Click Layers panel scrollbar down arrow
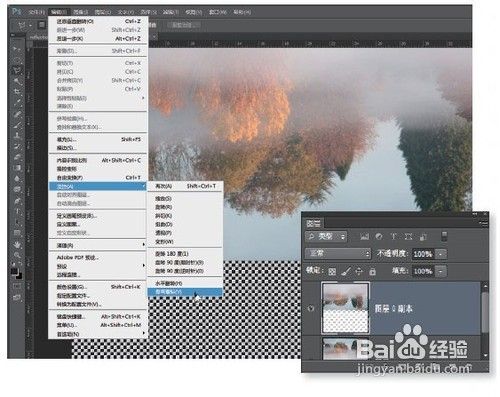 [485, 355]
